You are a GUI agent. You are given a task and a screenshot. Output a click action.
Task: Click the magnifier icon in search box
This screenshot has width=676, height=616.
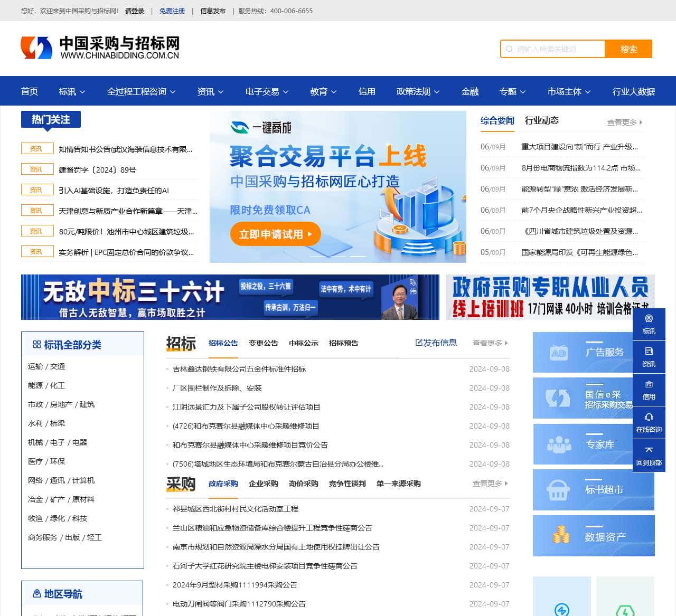click(x=509, y=49)
